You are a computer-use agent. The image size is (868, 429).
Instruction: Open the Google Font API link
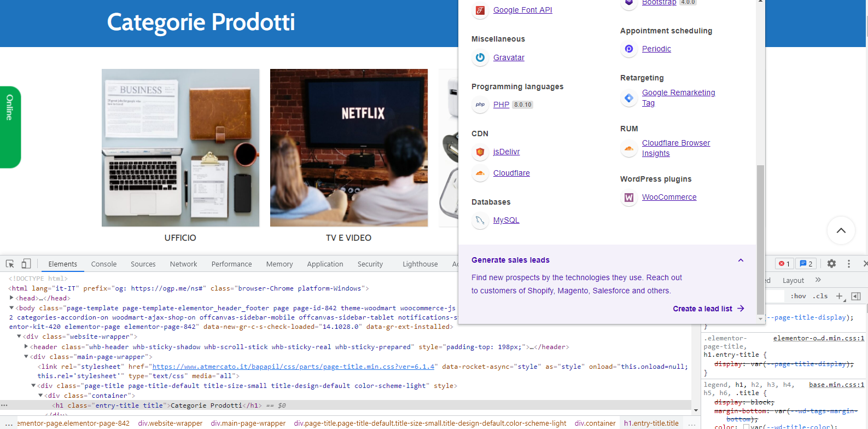point(522,10)
